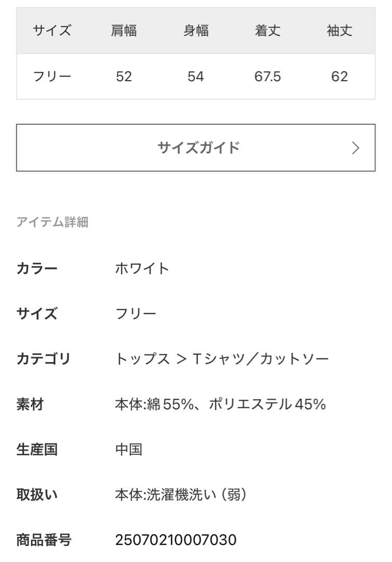Image resolution: width=392 pixels, height=562 pixels.
Task: Click the sleeve length value 62
Action: [x=339, y=76]
